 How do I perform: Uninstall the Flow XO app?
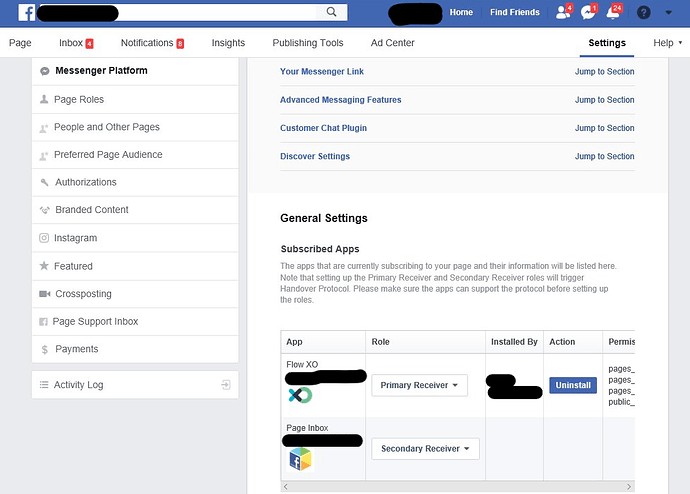coord(572,385)
